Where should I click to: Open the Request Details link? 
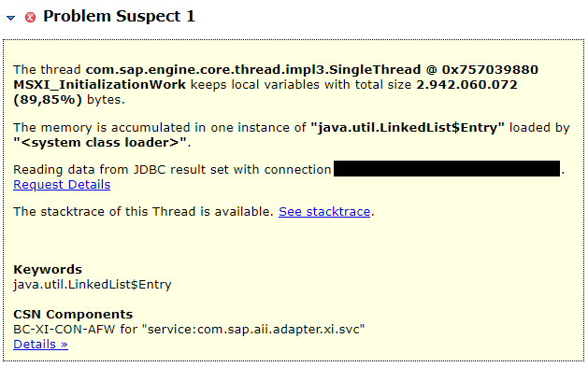coord(62,185)
